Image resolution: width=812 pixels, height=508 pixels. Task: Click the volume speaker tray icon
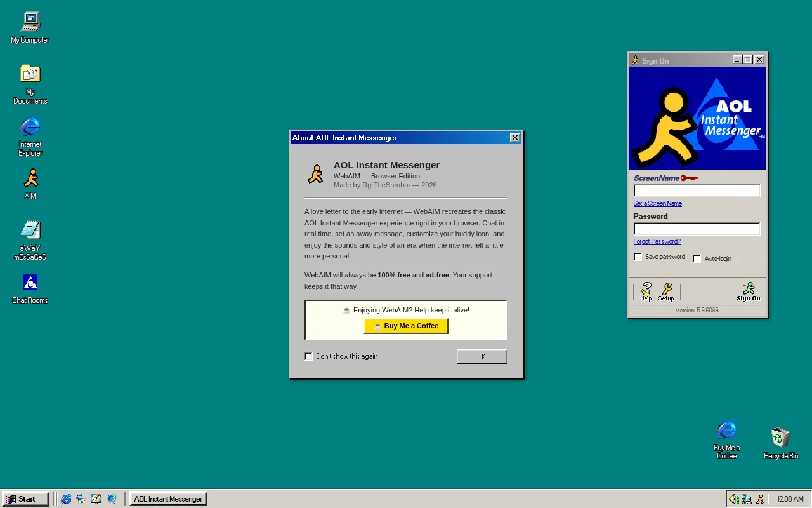(733, 499)
